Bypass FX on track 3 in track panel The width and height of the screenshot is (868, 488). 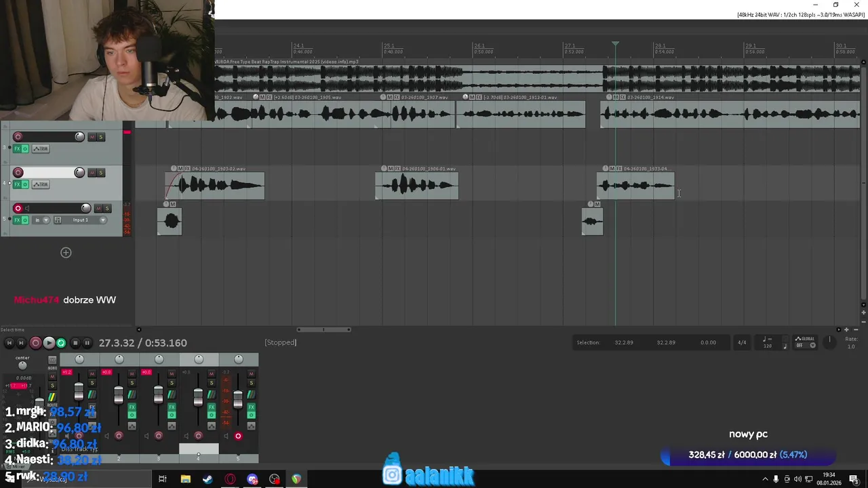(25, 148)
